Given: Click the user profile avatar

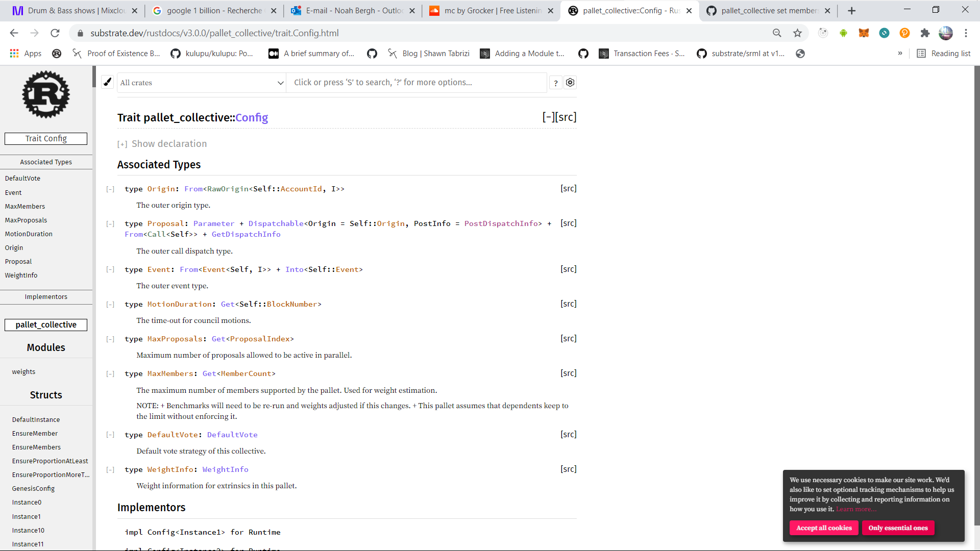Looking at the screenshot, I should point(946,33).
